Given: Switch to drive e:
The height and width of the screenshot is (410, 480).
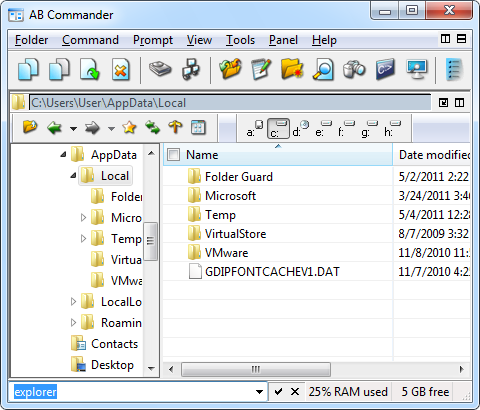Looking at the screenshot, I should point(323,129).
